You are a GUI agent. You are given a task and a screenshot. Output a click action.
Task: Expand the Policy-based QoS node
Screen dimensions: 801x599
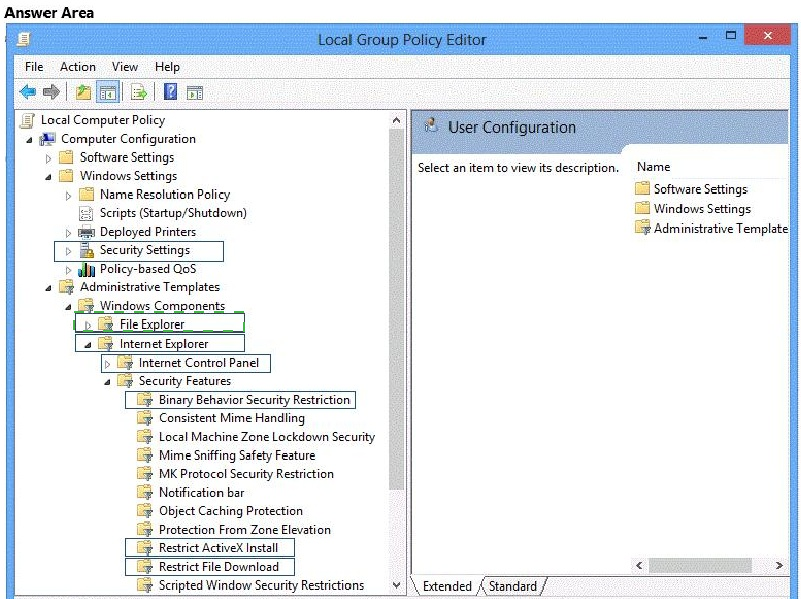coord(68,270)
